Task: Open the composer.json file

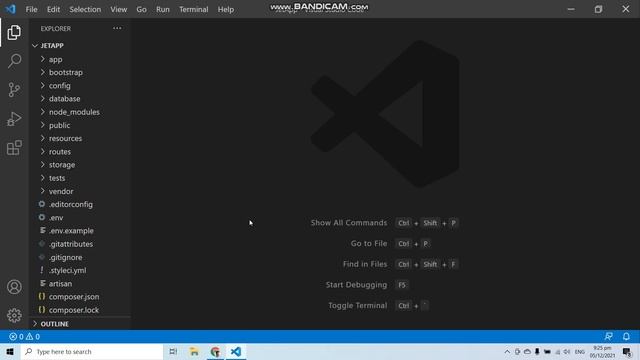Action: click(x=81, y=297)
